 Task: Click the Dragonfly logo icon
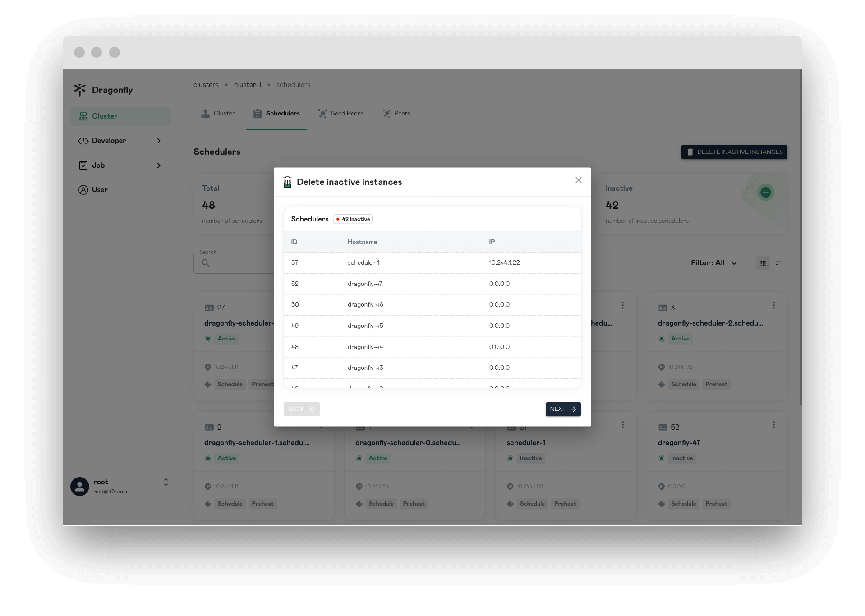click(x=80, y=90)
